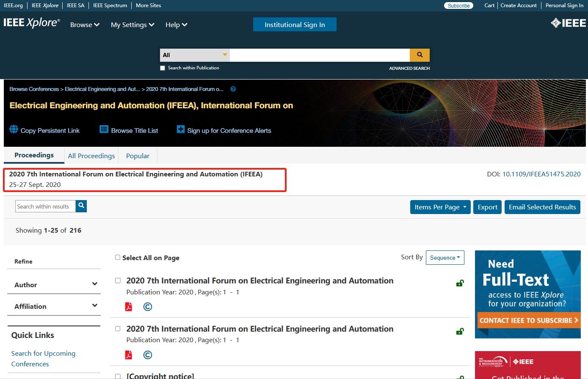This screenshot has width=588, height=379.
Task: Open the All search category dropdown
Action: tap(195, 55)
